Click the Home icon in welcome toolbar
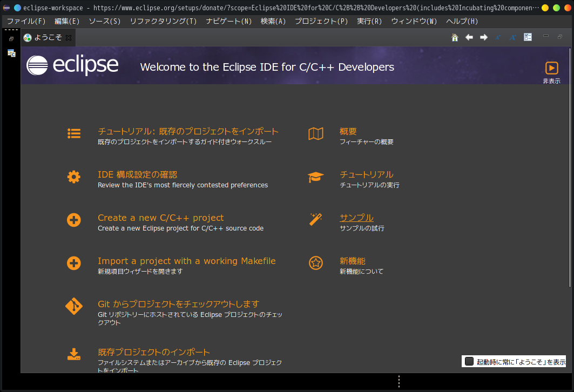The width and height of the screenshot is (574, 392). [455, 37]
